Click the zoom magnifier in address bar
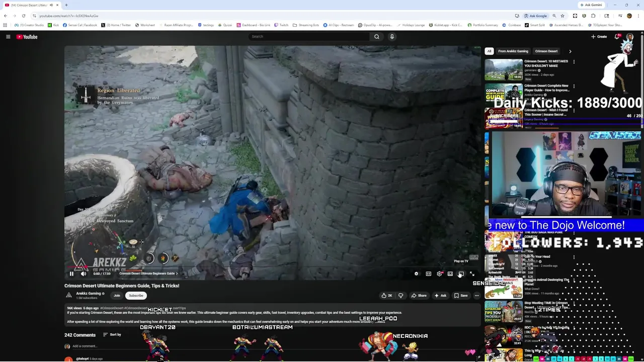 pyautogui.click(x=554, y=16)
